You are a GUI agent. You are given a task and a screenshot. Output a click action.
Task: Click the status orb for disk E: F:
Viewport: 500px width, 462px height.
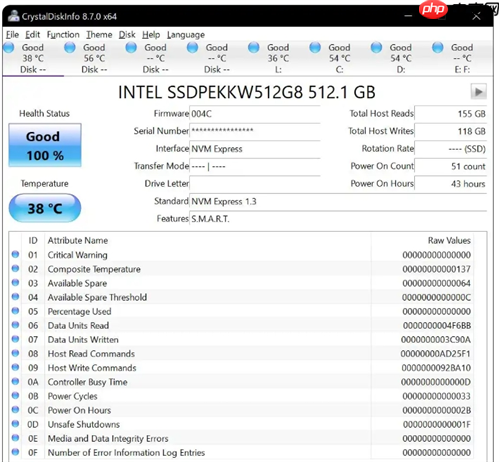coord(438,48)
